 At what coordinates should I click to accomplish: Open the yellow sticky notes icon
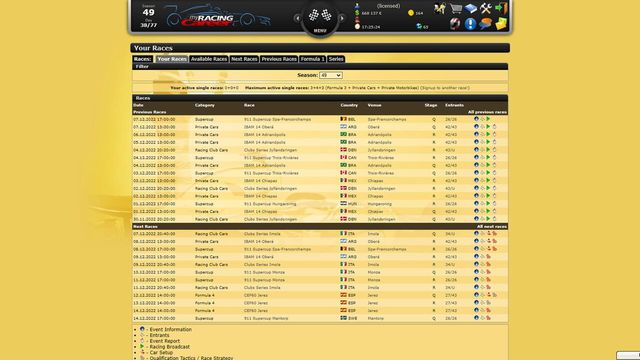tap(501, 24)
